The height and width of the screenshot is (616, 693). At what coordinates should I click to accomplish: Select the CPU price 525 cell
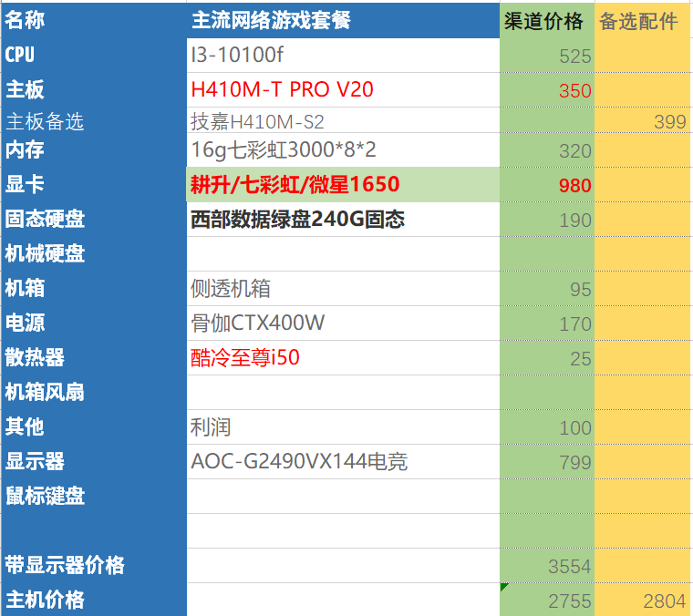(x=547, y=56)
